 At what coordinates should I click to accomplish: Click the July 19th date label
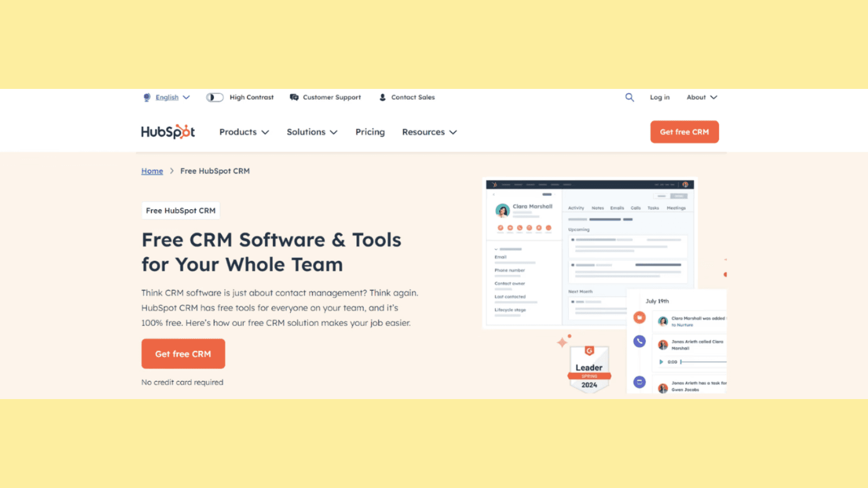[657, 301]
